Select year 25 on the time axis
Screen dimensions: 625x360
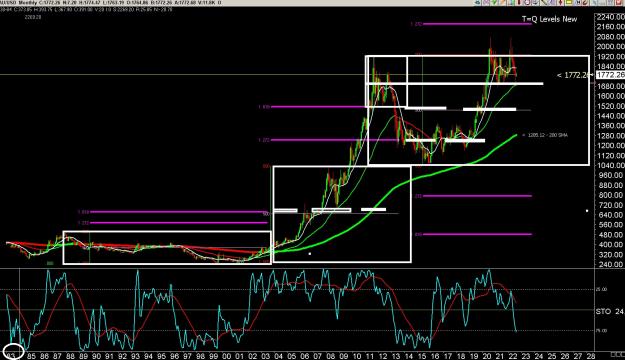point(552,356)
